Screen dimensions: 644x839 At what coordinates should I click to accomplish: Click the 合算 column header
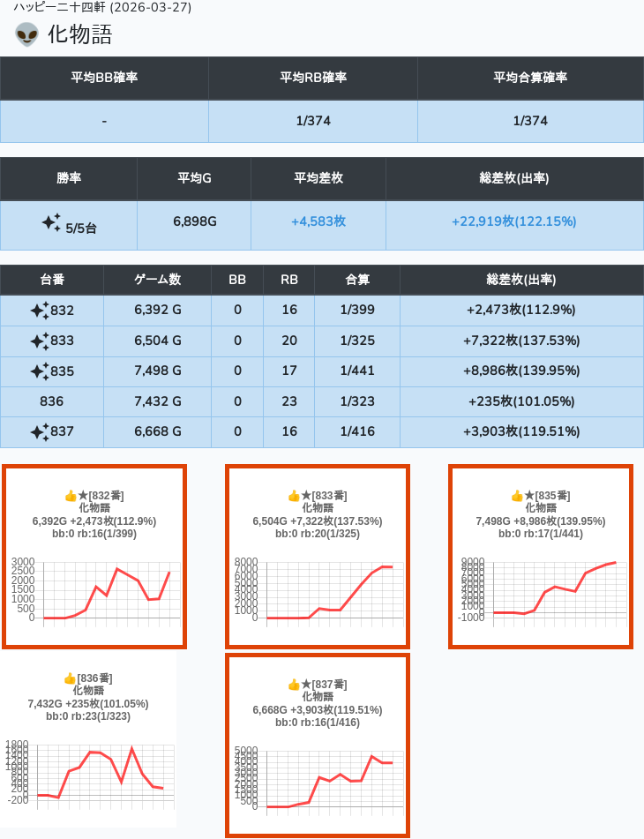pyautogui.click(x=357, y=280)
